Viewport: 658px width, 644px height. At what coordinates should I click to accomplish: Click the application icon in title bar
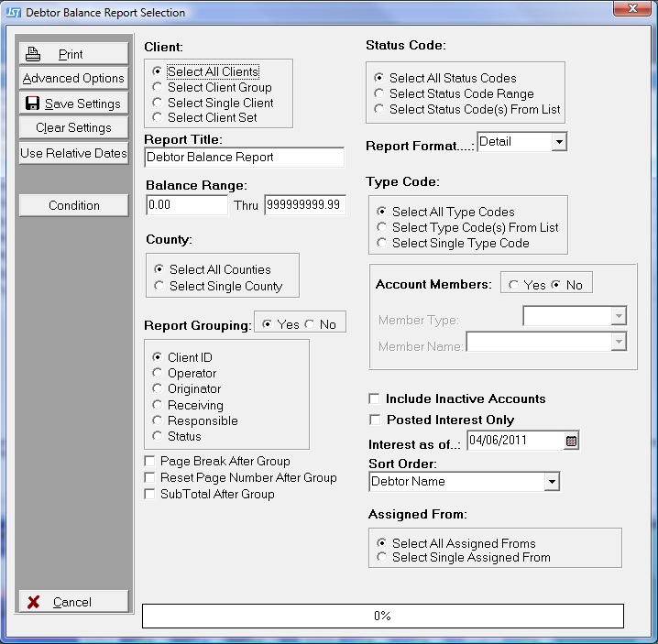click(13, 13)
